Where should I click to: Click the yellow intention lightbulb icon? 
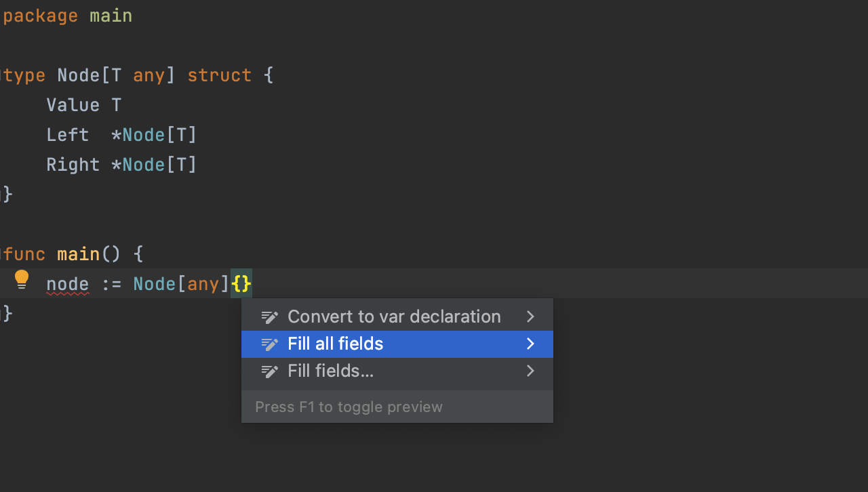(x=21, y=279)
